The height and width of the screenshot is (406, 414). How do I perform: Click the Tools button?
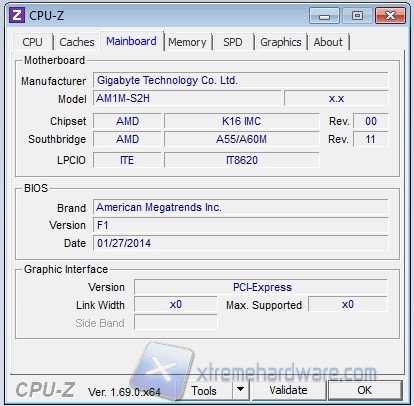[204, 390]
